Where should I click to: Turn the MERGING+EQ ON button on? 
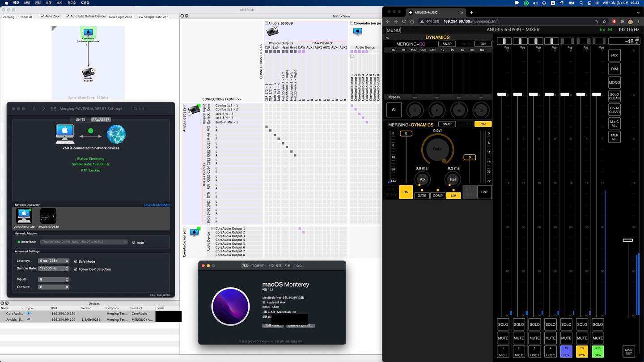pyautogui.click(x=483, y=44)
